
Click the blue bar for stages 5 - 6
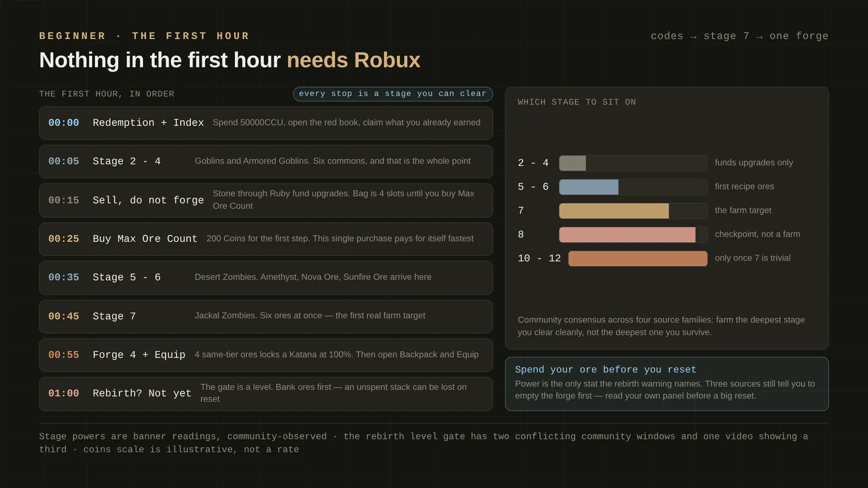pyautogui.click(x=589, y=187)
